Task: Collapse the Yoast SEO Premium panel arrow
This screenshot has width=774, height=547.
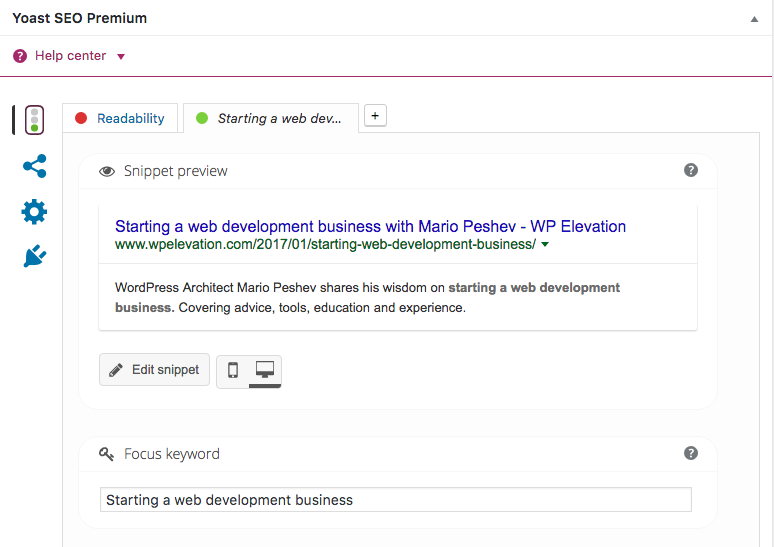Action: [754, 19]
